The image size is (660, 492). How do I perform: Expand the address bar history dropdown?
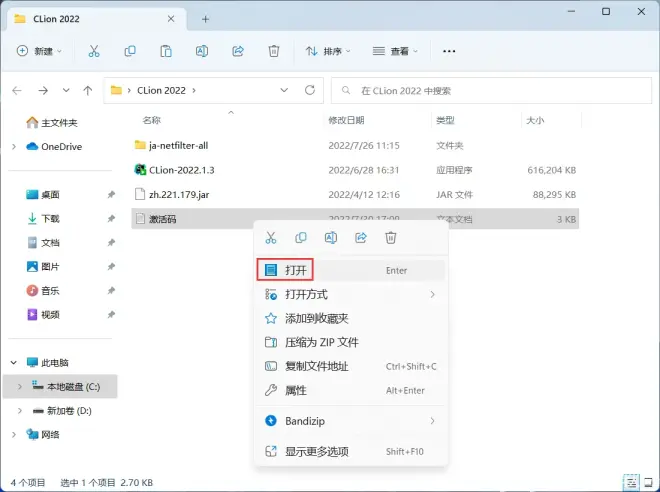tap(284, 90)
